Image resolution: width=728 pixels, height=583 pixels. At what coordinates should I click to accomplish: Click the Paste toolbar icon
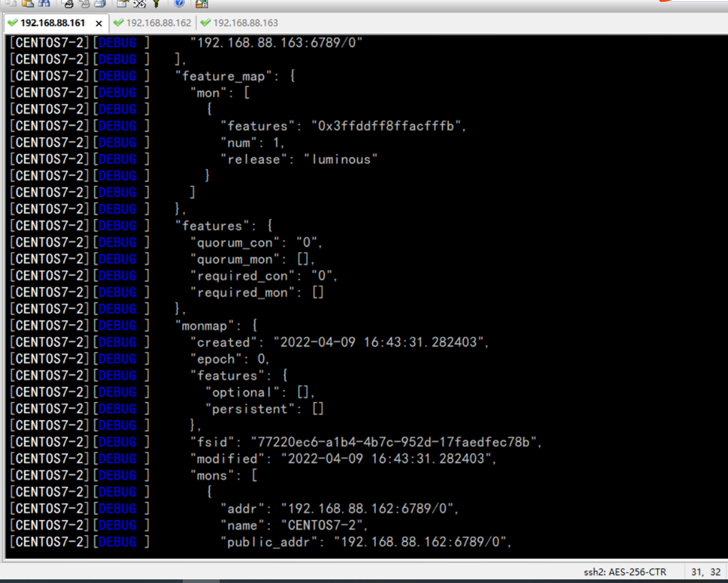28,3
